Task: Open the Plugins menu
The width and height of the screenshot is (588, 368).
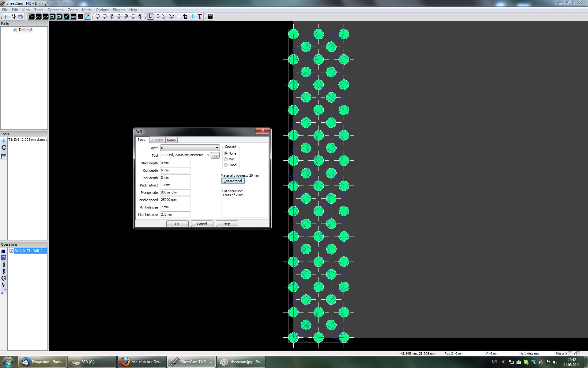Action: 119,10
